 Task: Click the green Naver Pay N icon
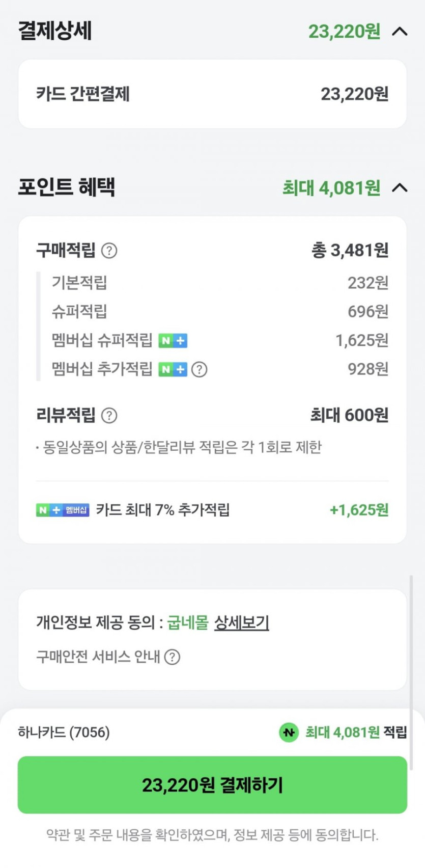tap(289, 733)
